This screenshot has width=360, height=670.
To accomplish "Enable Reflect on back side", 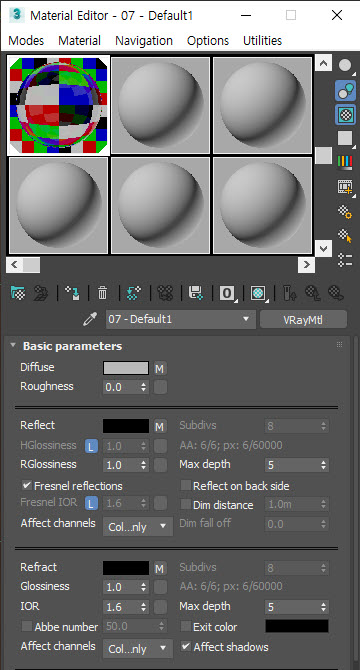I will 185,485.
